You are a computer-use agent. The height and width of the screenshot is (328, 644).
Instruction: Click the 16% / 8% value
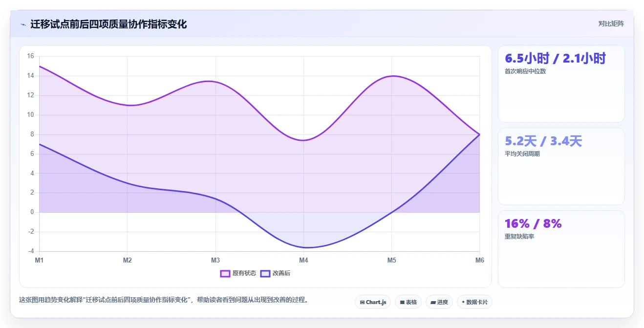(x=533, y=224)
